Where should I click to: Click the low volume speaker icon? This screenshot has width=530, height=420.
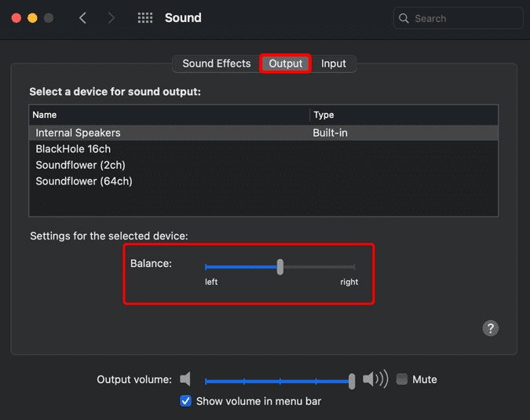coord(185,380)
